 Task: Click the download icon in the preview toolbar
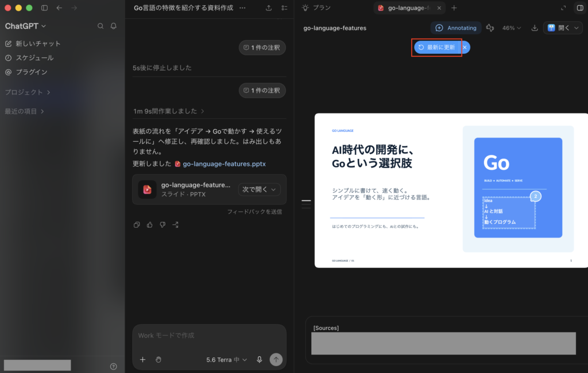click(x=535, y=28)
